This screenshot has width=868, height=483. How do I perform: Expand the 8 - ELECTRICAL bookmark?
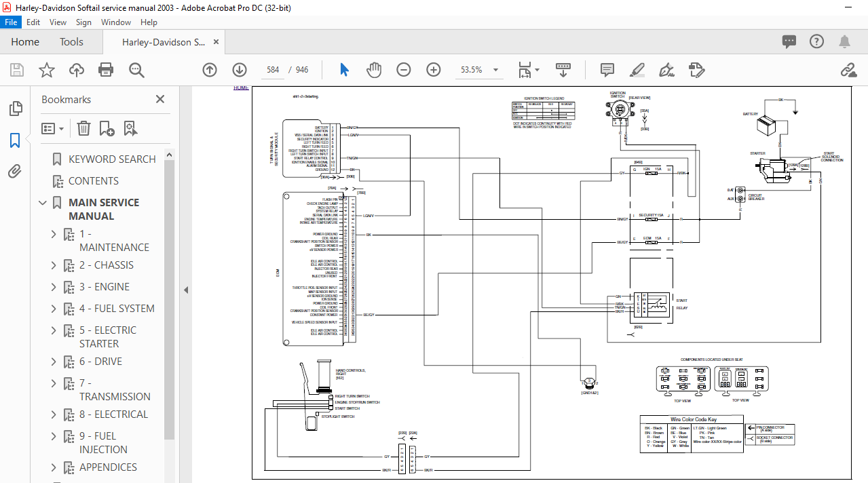54,414
